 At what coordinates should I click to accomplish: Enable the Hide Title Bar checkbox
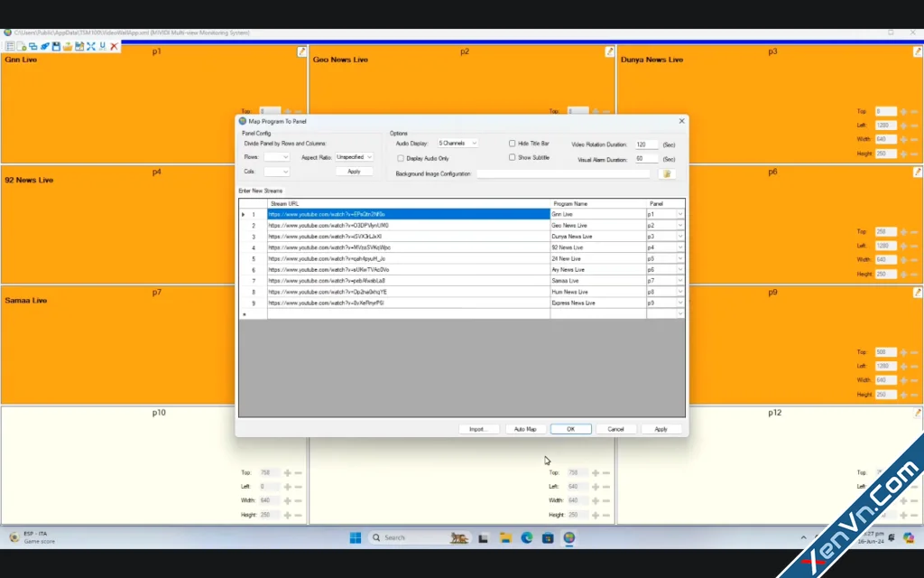coord(513,144)
